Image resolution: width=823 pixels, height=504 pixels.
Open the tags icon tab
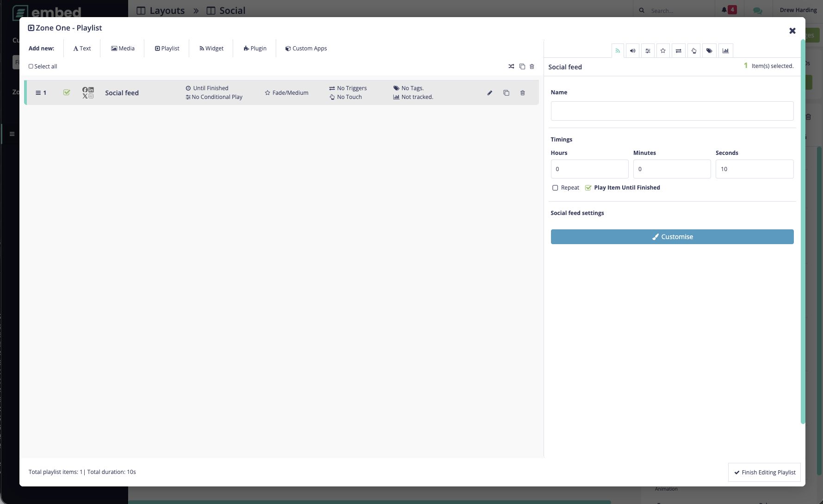point(709,50)
